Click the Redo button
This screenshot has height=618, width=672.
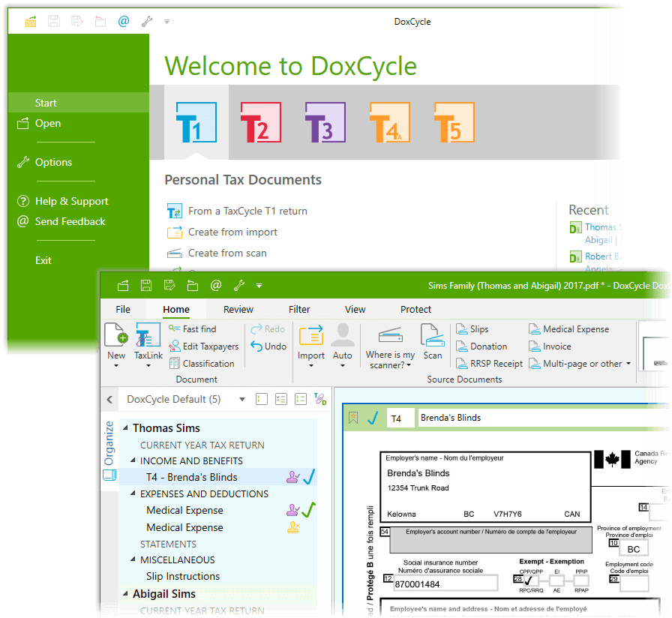pos(268,329)
